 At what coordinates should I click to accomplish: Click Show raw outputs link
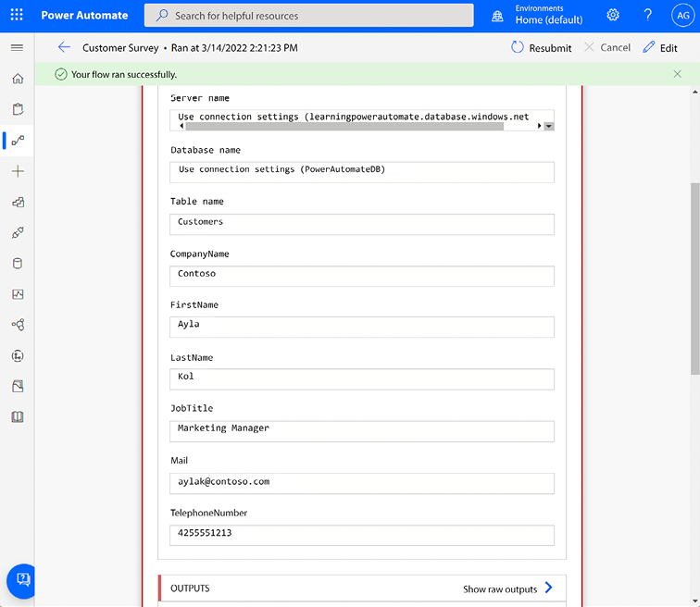click(x=500, y=589)
